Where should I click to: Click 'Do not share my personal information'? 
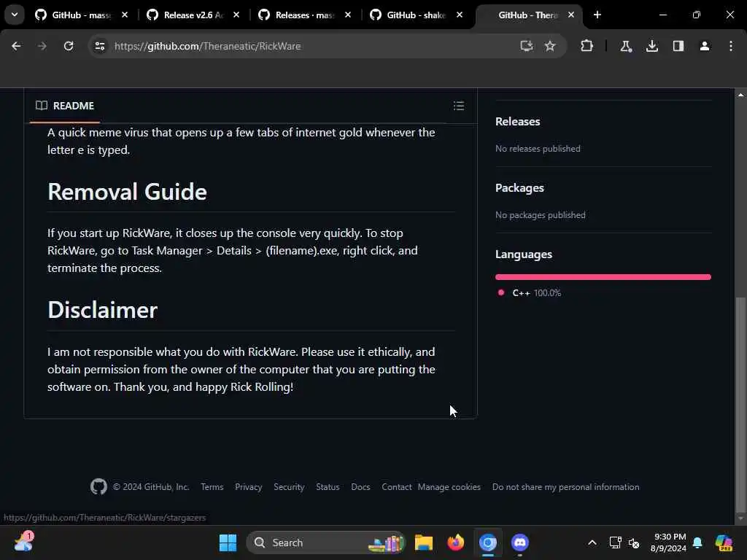tap(565, 486)
